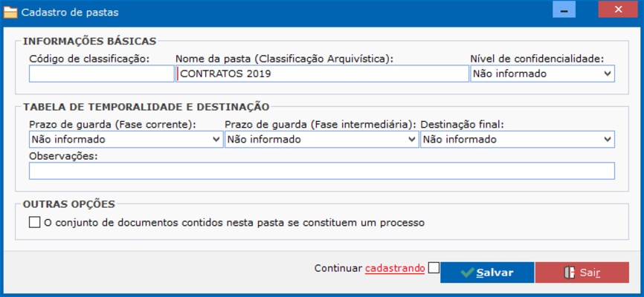Check the documents constitute a process box
Image resolution: width=644 pixels, height=297 pixels.
pos(34,222)
